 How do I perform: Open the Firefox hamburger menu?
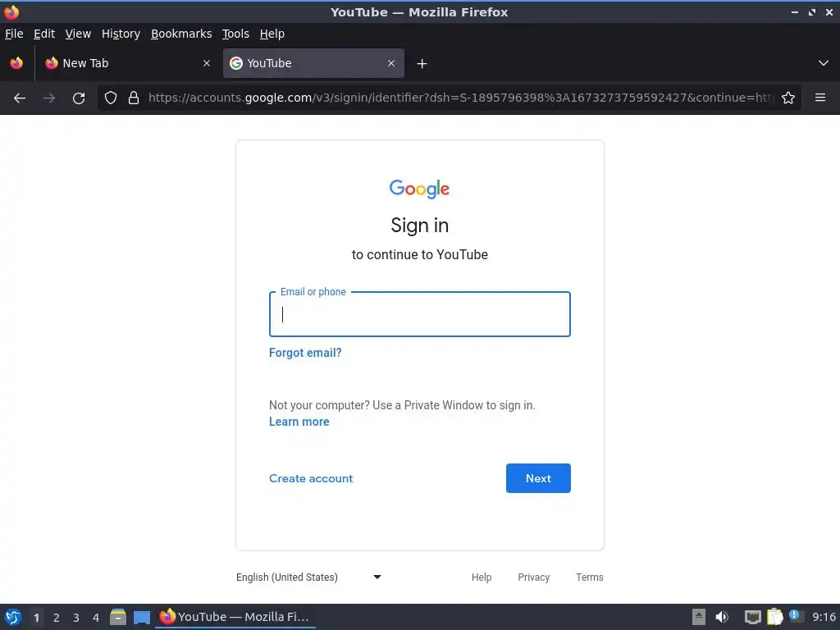click(820, 98)
